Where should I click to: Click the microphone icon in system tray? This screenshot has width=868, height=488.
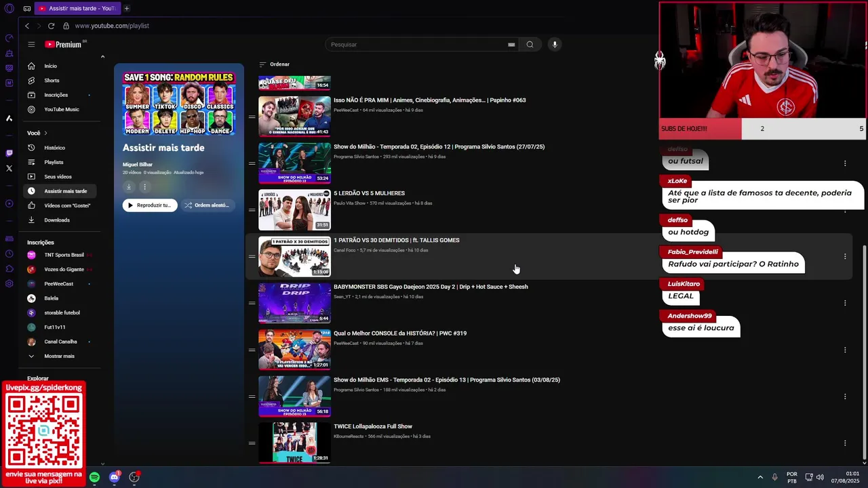tap(774, 477)
